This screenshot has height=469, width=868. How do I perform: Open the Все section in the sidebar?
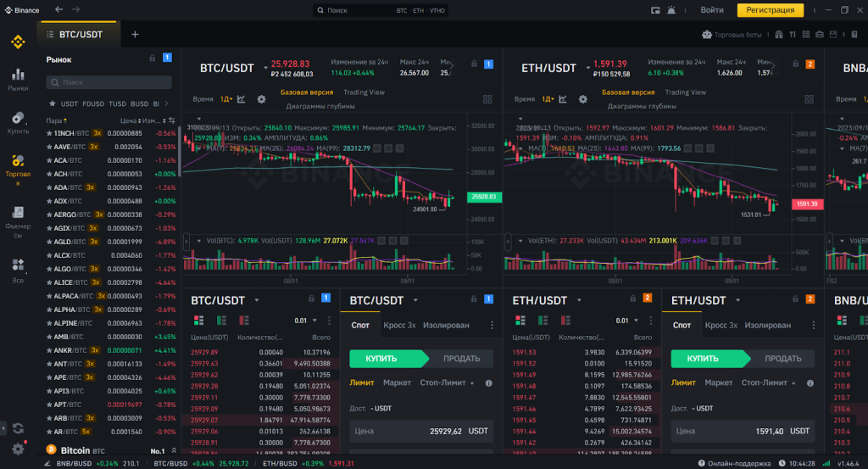(x=18, y=271)
